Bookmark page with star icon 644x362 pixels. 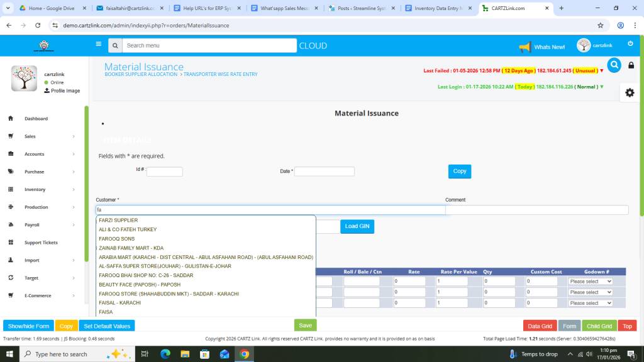click(601, 25)
